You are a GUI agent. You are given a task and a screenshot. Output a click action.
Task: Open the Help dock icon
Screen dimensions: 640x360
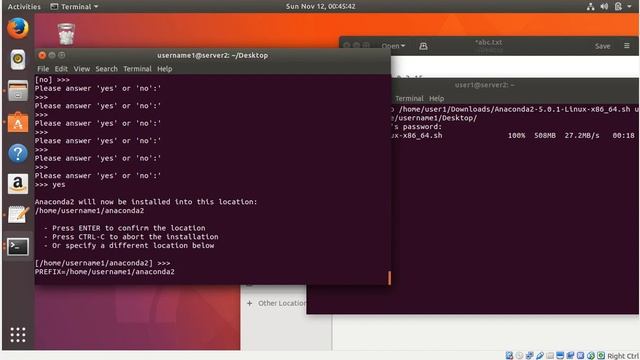pos(18,153)
